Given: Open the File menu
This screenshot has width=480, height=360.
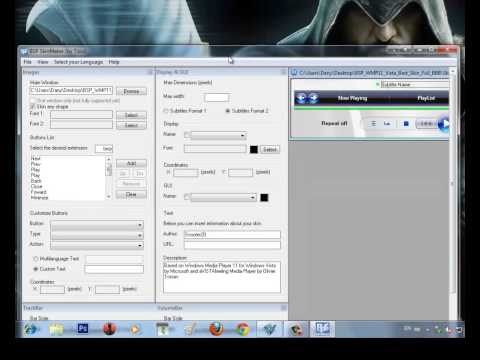Looking at the screenshot, I should tap(27, 62).
